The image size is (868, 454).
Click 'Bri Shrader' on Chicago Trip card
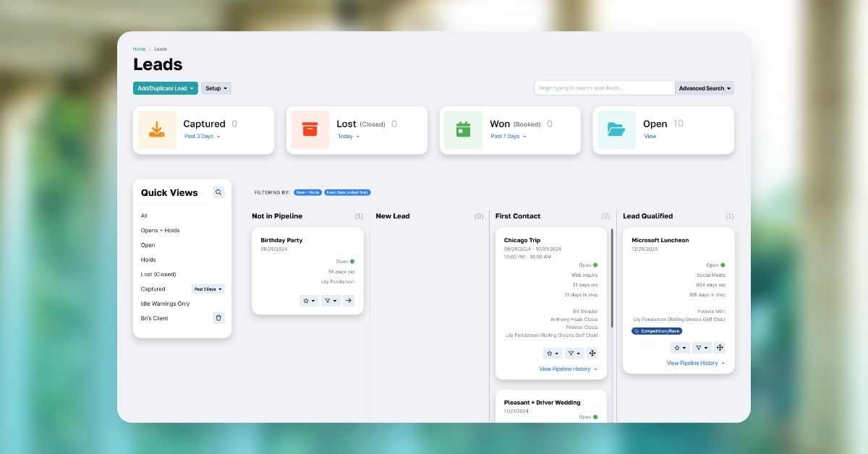585,312
